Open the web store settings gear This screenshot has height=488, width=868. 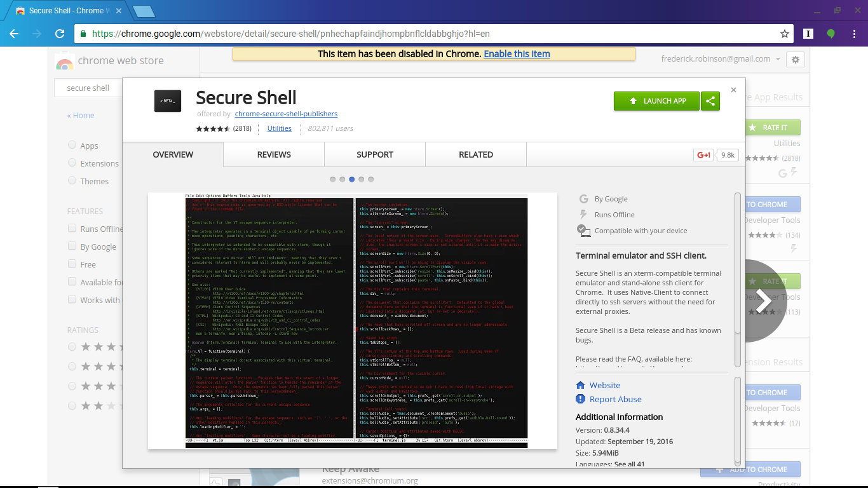(x=796, y=59)
